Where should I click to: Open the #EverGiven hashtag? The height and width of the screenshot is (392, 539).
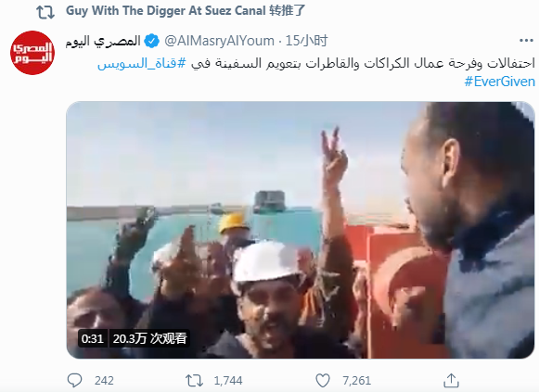click(x=500, y=82)
